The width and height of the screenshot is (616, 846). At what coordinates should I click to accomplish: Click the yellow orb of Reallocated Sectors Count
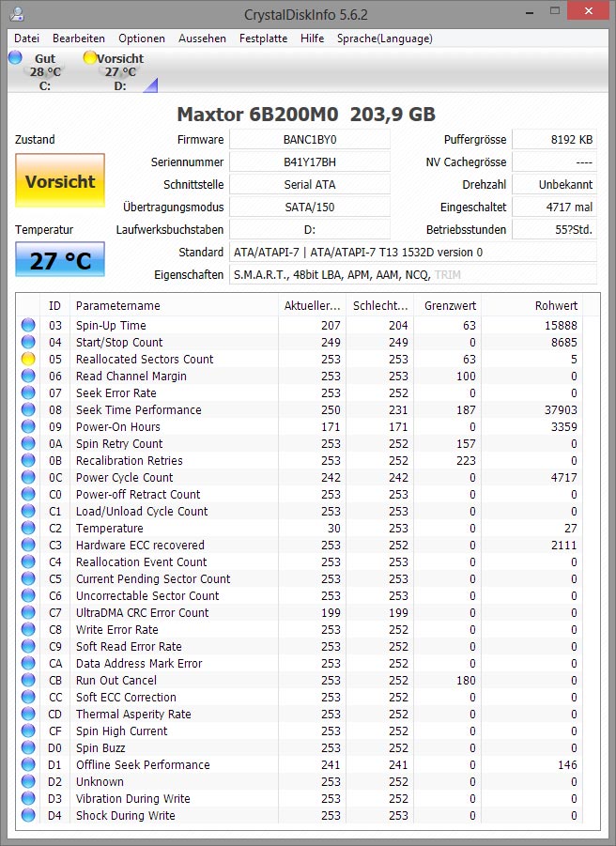[28, 359]
